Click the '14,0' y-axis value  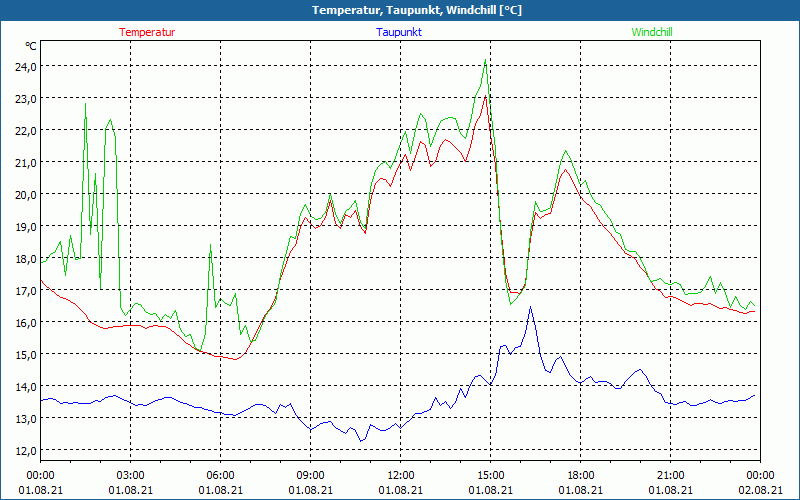click(x=26, y=386)
